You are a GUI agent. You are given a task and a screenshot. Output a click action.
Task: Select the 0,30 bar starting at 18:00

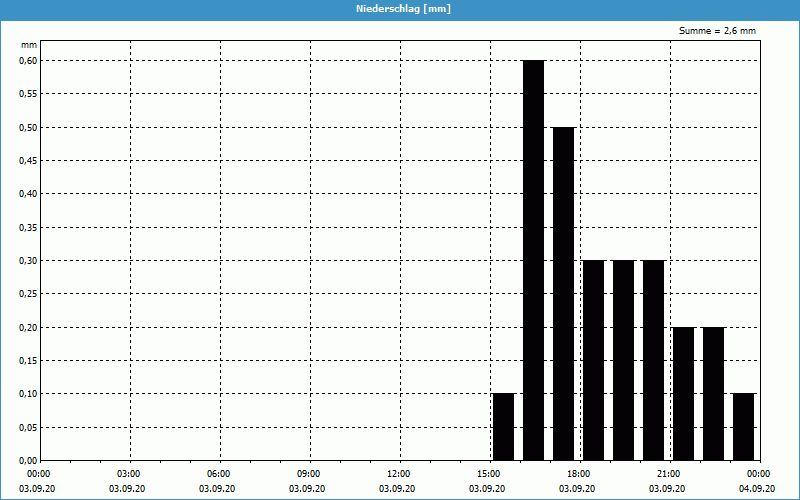tap(594, 360)
